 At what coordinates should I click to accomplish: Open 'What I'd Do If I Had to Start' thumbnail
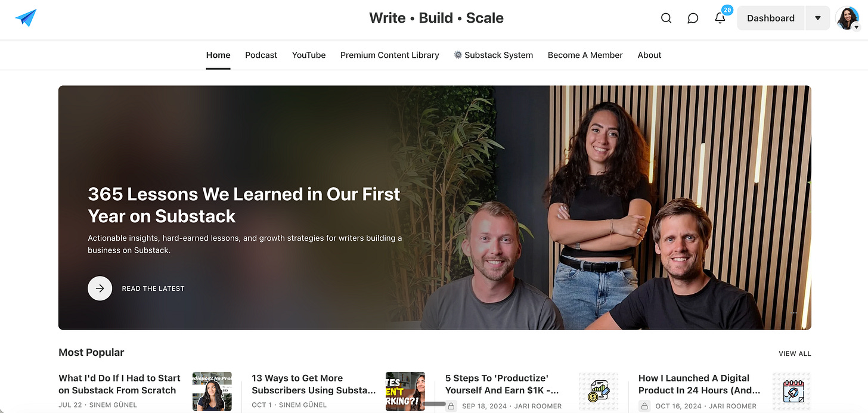coord(212,392)
